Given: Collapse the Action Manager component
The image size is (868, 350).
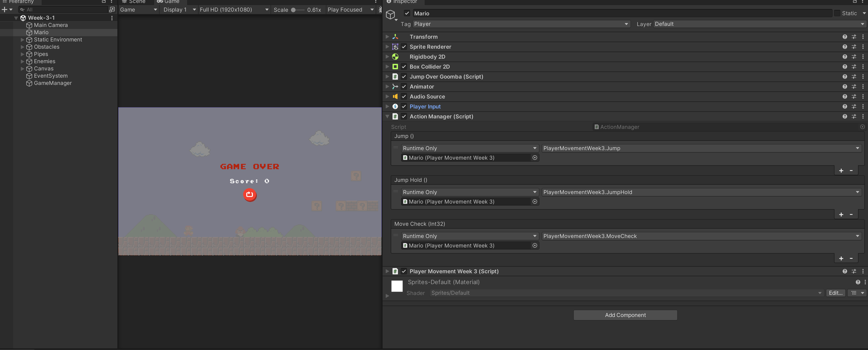Looking at the screenshot, I should click(x=387, y=116).
